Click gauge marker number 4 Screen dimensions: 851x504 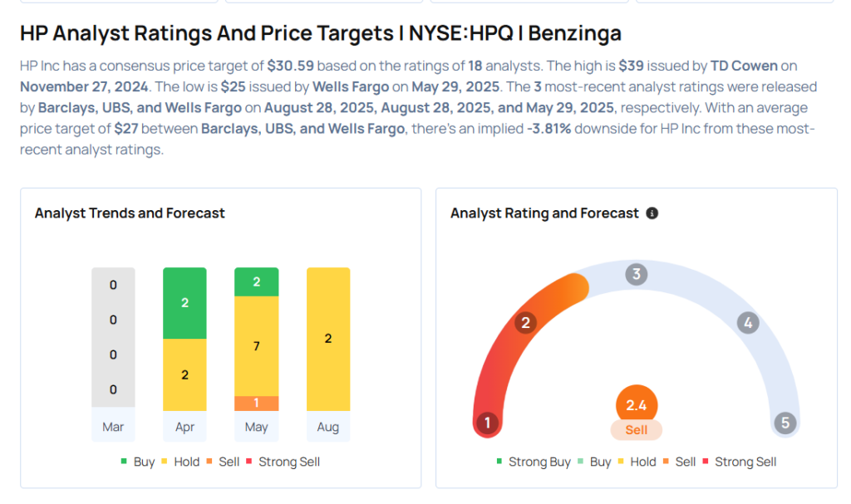click(748, 323)
